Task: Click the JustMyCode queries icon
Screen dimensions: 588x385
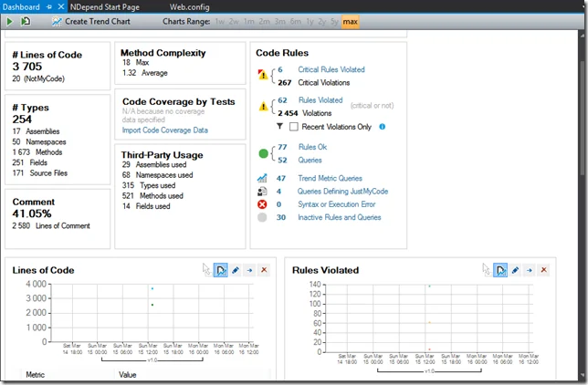Action: click(262, 192)
